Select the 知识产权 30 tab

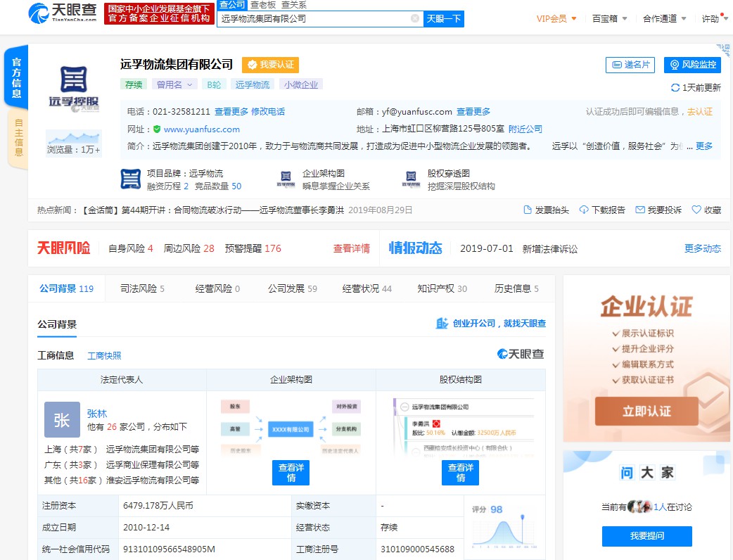tap(442, 288)
